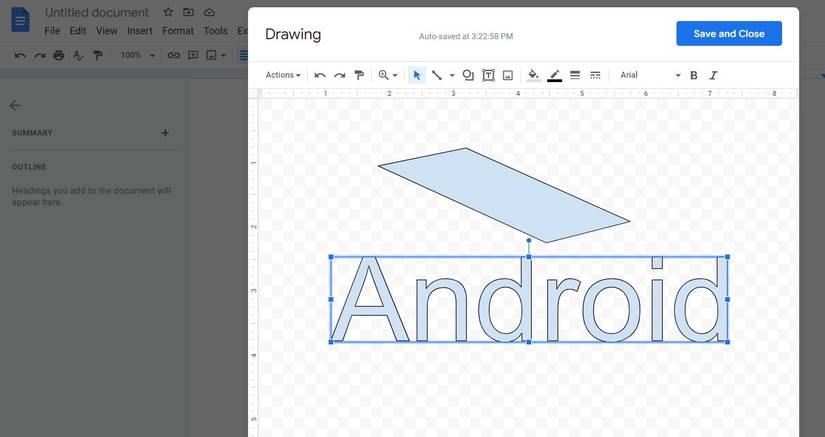Toggle Bold formatting
Screen dimensions: 825x437
tap(694, 75)
